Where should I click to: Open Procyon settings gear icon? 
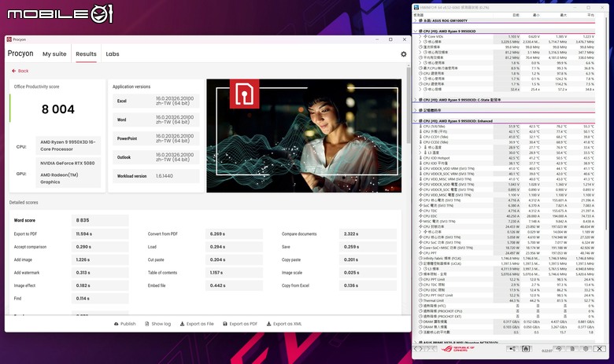403,54
